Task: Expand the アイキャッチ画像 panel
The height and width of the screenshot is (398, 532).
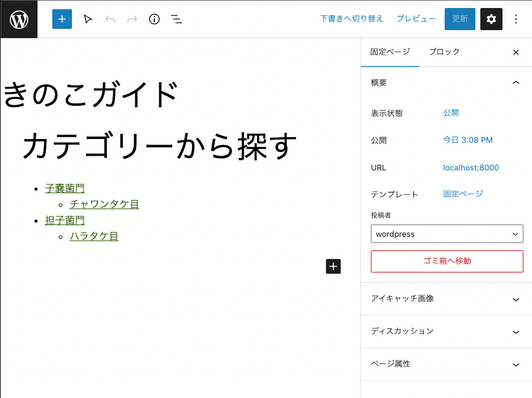Action: [447, 299]
